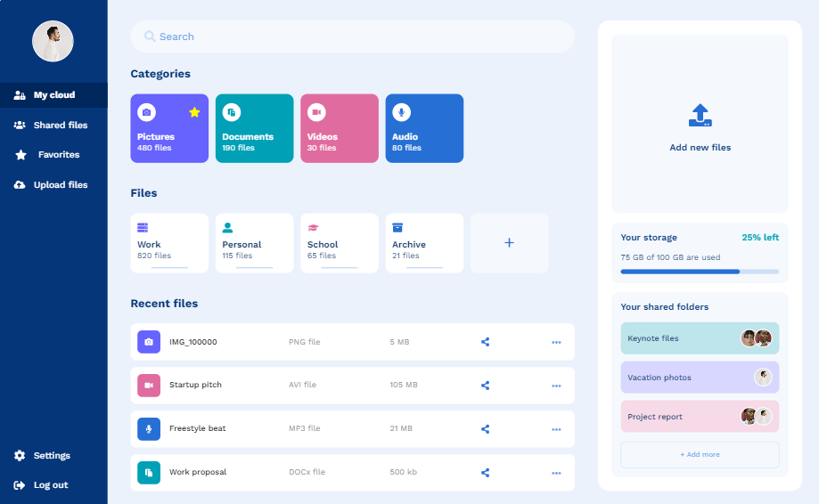Open the Personal files folder
This screenshot has height=504, width=819.
254,243
